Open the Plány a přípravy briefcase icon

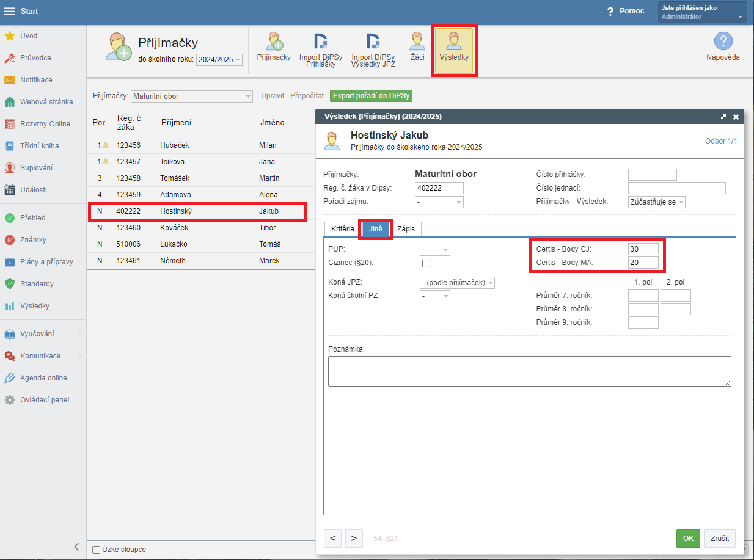coord(10,262)
